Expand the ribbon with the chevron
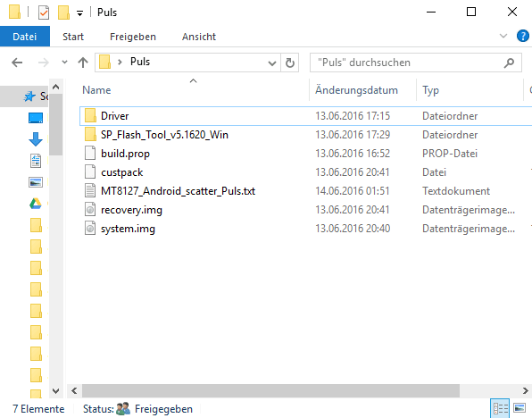The width and height of the screenshot is (532, 418). (x=503, y=36)
